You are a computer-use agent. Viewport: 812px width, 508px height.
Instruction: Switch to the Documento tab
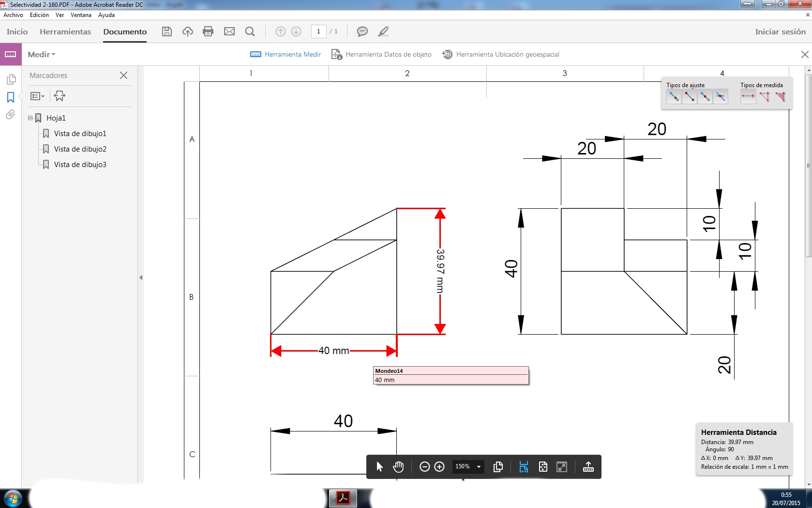point(125,31)
